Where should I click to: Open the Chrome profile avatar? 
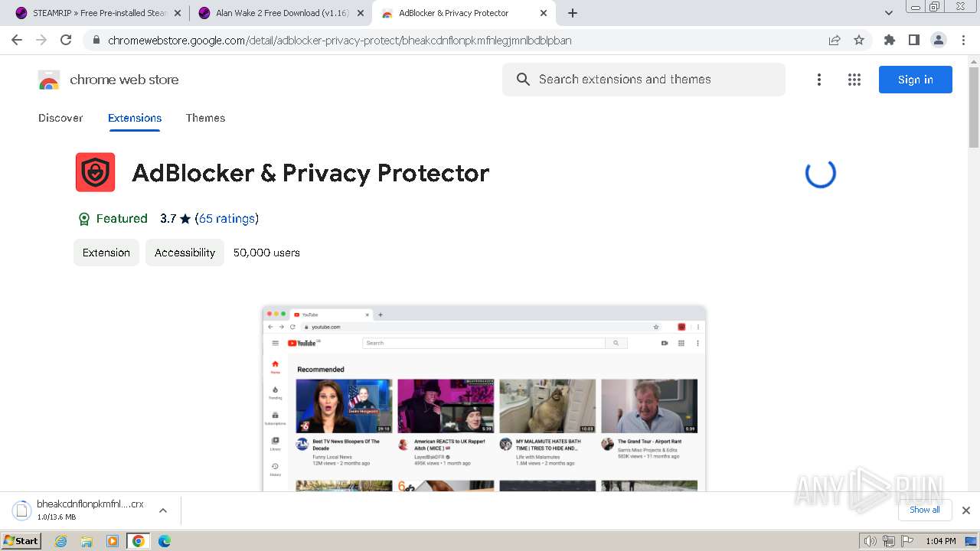(938, 41)
